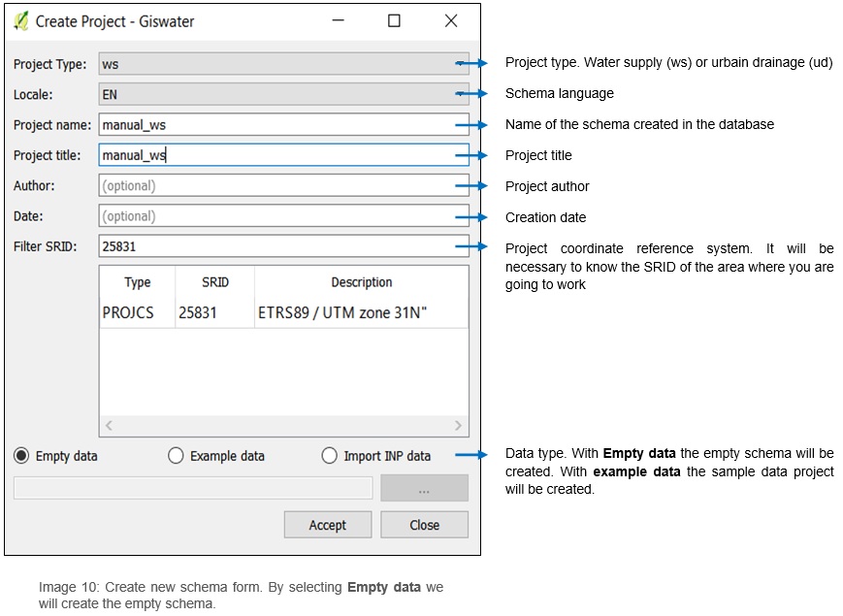The height and width of the screenshot is (616, 843).
Task: Click the Type column header
Action: click(138, 282)
